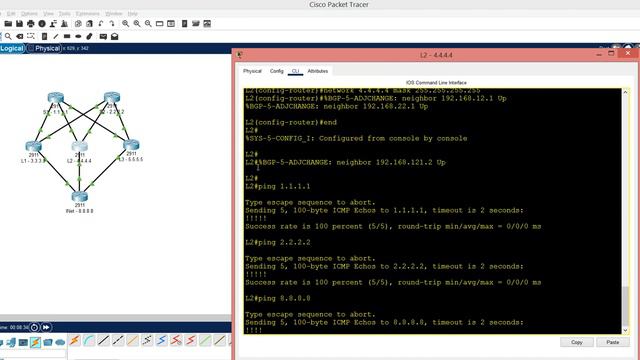The image size is (640, 360).
Task: Select the Draw Ellipse tool
Action: (78, 36)
